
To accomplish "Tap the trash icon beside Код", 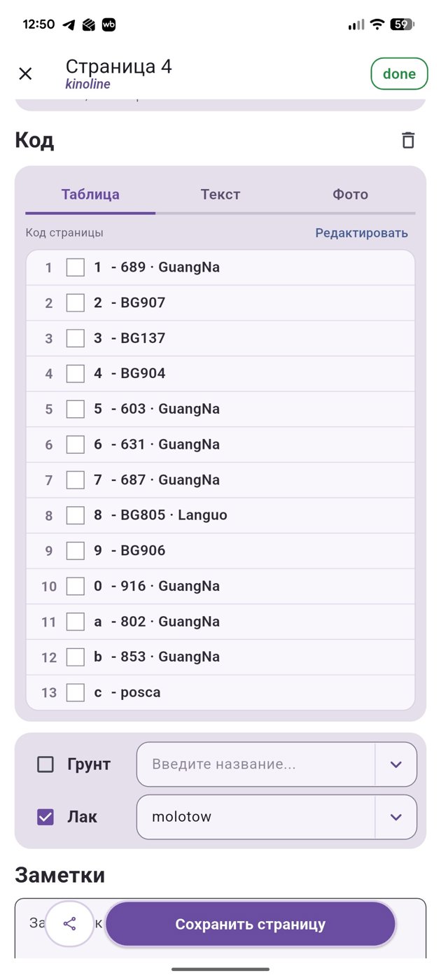I will 408,141.
